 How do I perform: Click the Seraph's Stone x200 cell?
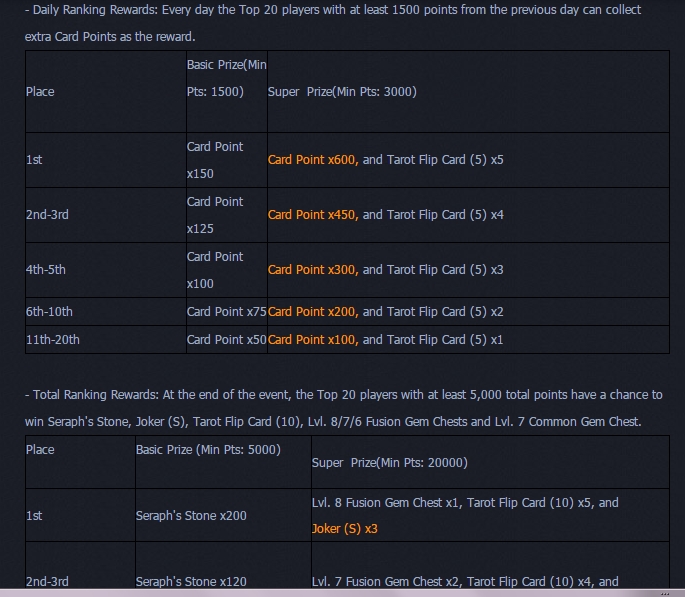[x=191, y=516]
